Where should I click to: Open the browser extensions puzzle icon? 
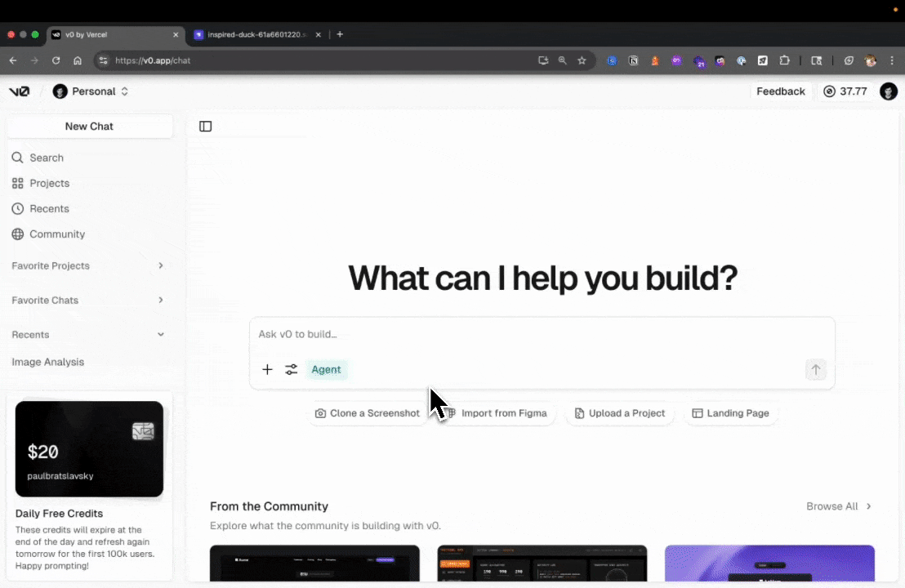point(784,60)
